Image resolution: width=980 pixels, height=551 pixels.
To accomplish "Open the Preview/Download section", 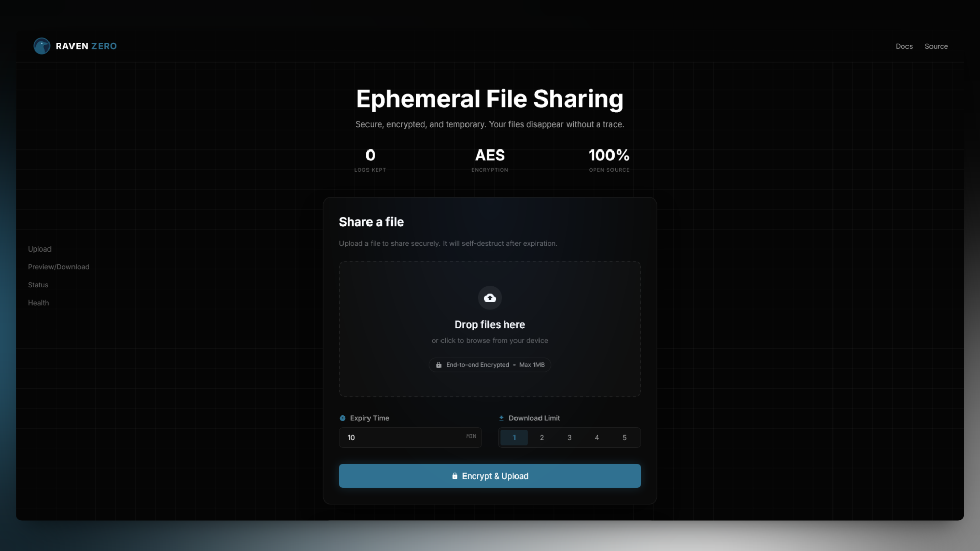I will [58, 266].
